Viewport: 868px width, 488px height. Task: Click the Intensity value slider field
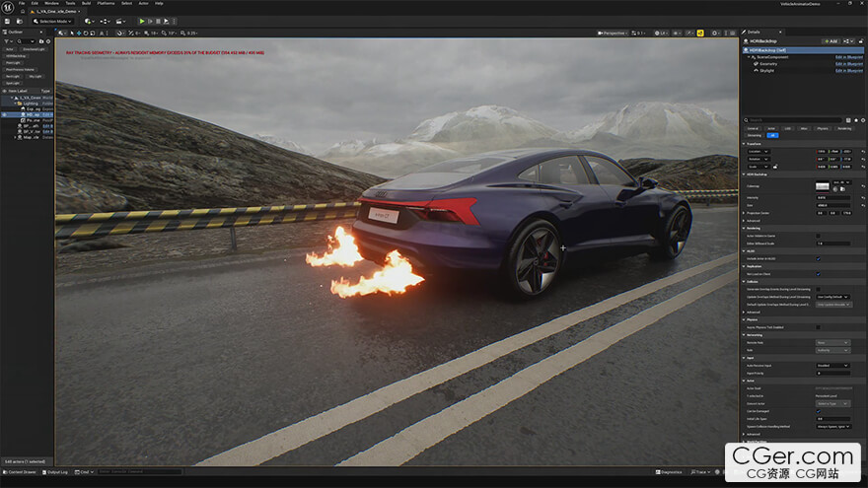point(833,197)
